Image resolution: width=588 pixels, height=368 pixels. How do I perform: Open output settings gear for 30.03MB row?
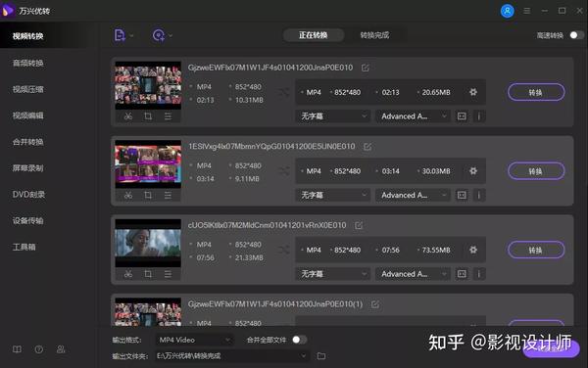point(473,170)
